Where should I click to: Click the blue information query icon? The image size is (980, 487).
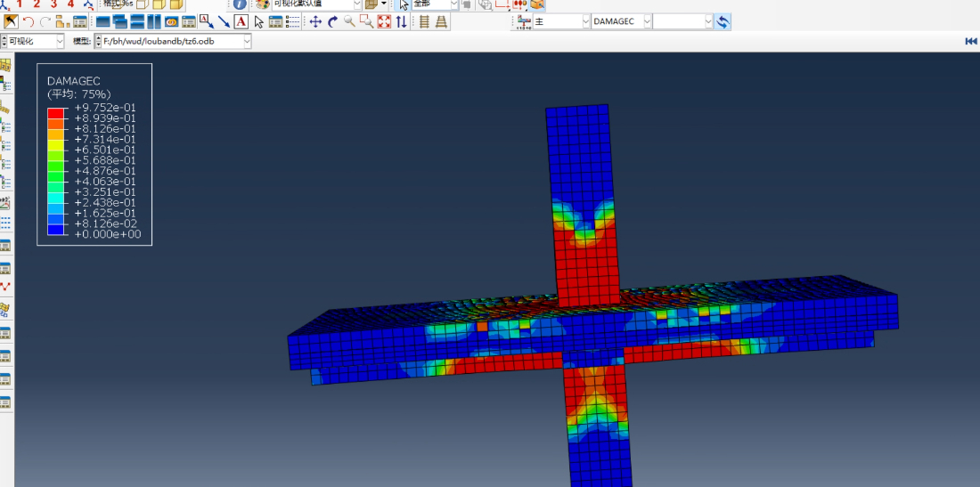(x=240, y=4)
